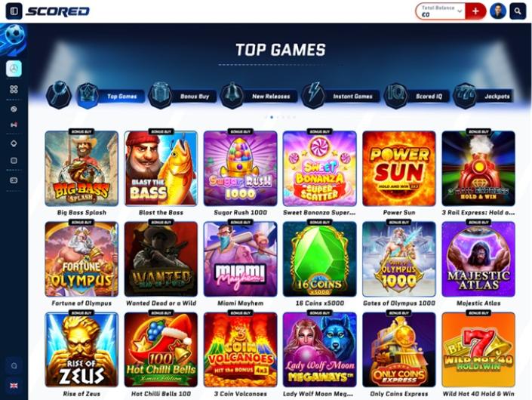
Task: Click the sidebar grid of four squares icon
Action: [14, 89]
